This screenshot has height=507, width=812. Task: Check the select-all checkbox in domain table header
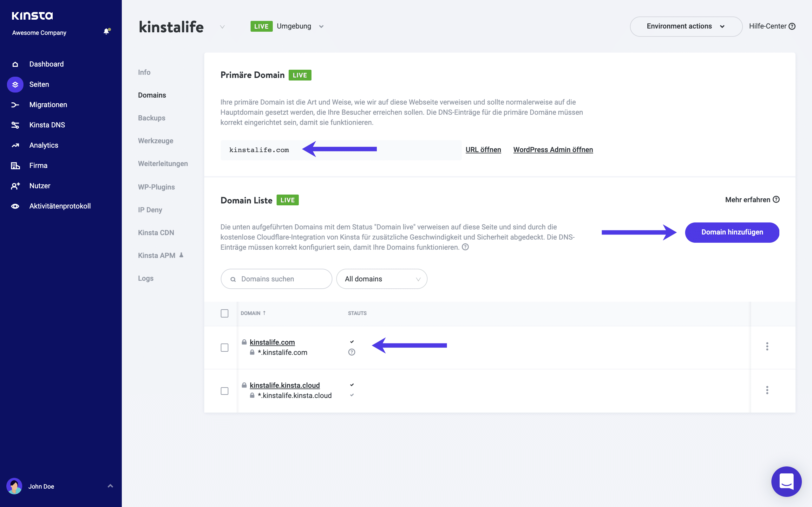pos(225,313)
